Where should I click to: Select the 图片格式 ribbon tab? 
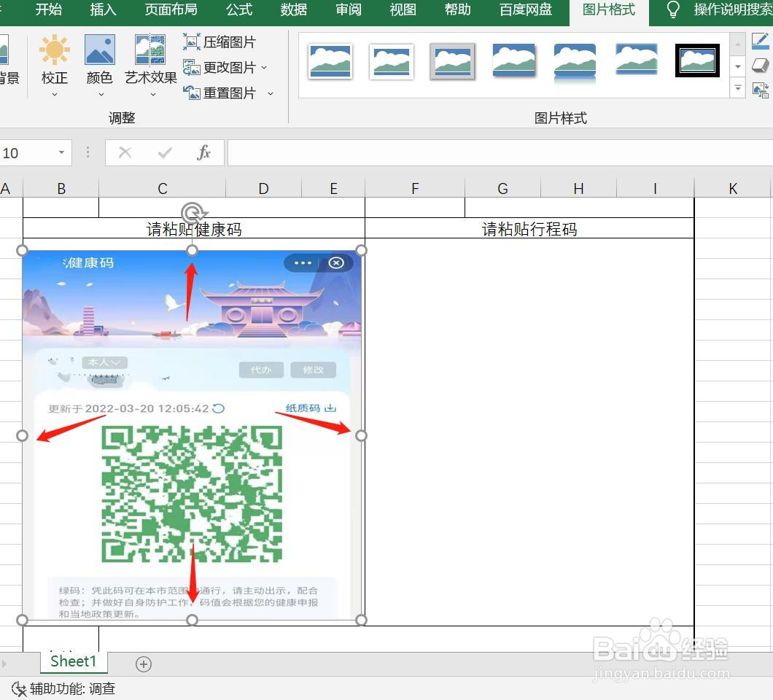609,9
